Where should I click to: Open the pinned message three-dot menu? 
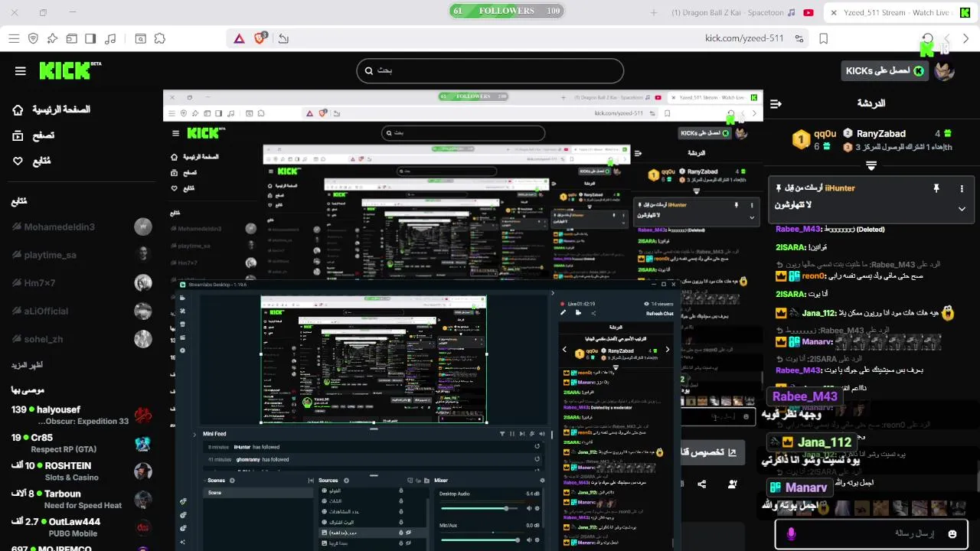point(962,188)
